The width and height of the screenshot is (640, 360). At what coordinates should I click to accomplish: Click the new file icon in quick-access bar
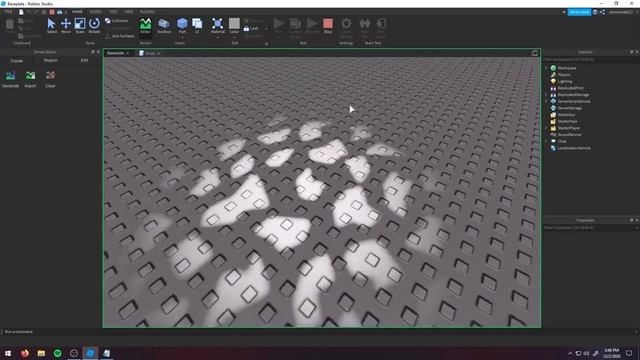click(21, 12)
